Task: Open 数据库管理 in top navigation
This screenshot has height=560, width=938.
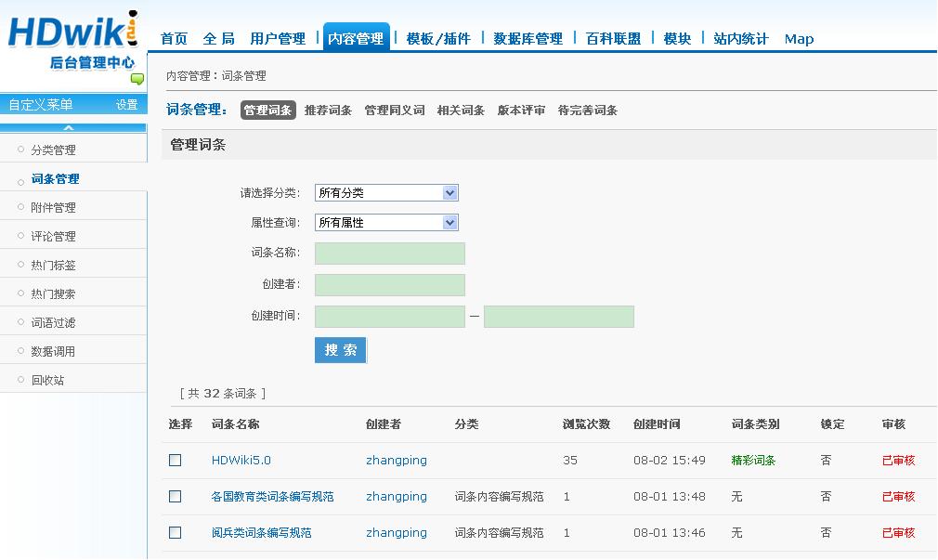Action: click(x=528, y=39)
